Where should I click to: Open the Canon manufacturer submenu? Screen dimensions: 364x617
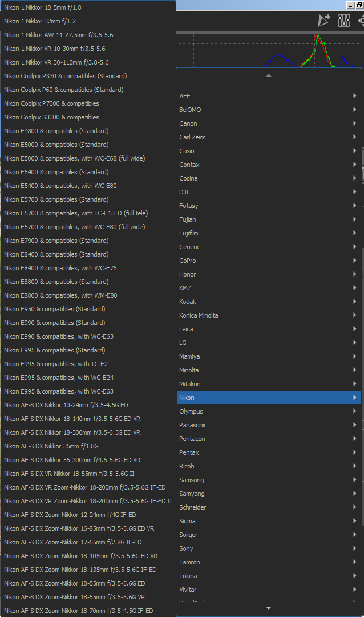pyautogui.click(x=269, y=123)
